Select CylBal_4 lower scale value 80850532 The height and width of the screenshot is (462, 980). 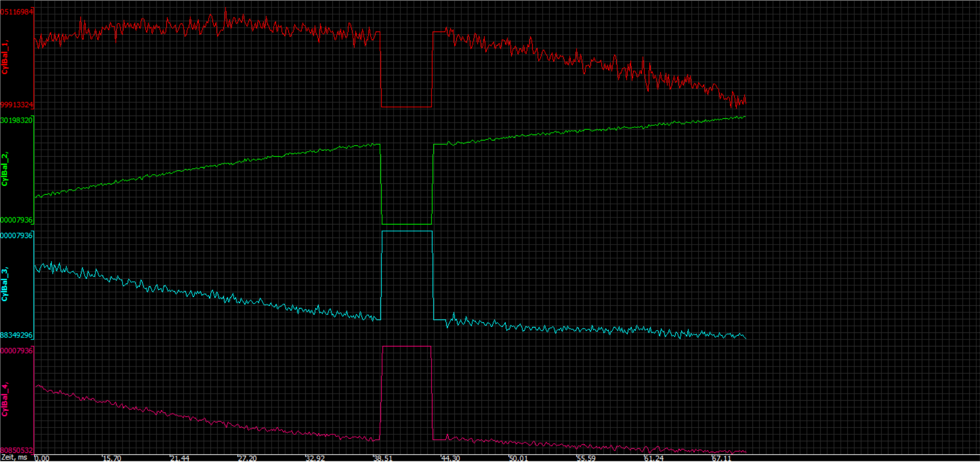17,451
